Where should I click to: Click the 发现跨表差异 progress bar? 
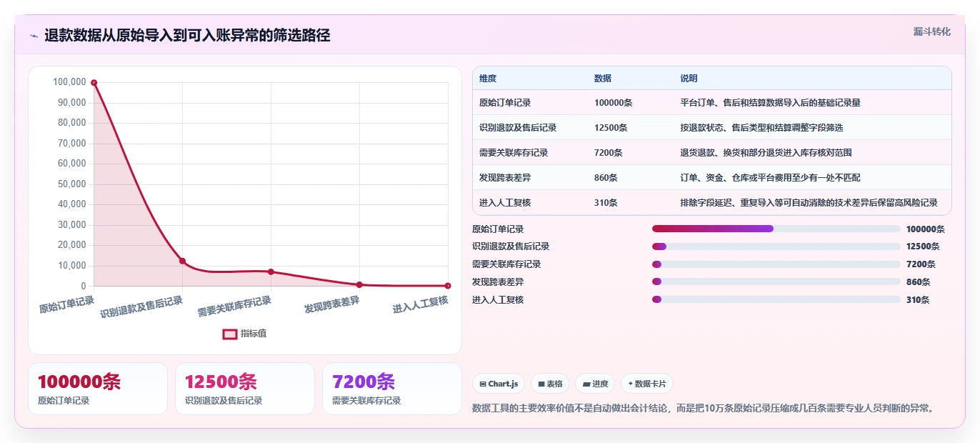click(776, 282)
